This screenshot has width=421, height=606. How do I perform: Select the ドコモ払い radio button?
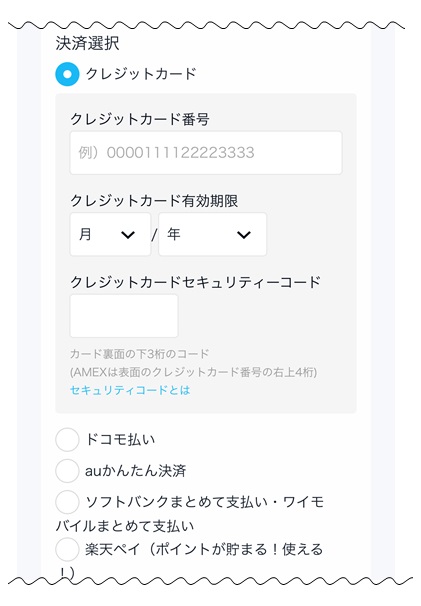click(x=67, y=439)
